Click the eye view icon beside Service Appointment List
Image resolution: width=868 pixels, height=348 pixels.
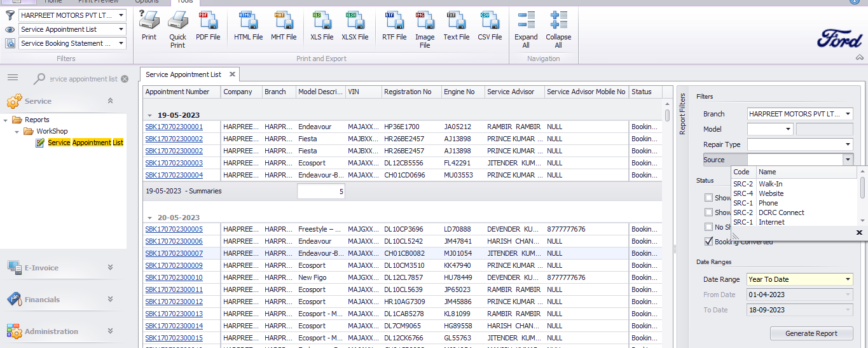pyautogui.click(x=10, y=29)
